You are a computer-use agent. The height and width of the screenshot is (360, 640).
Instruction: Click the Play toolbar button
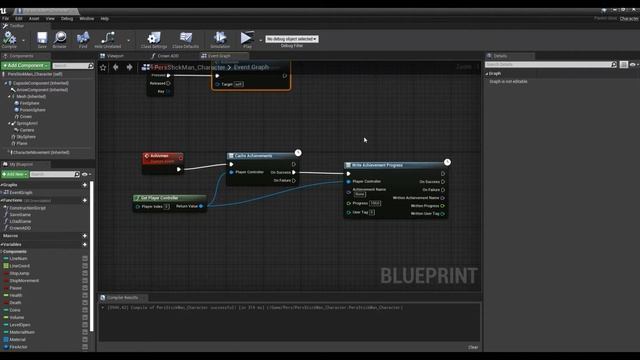[x=247, y=39]
